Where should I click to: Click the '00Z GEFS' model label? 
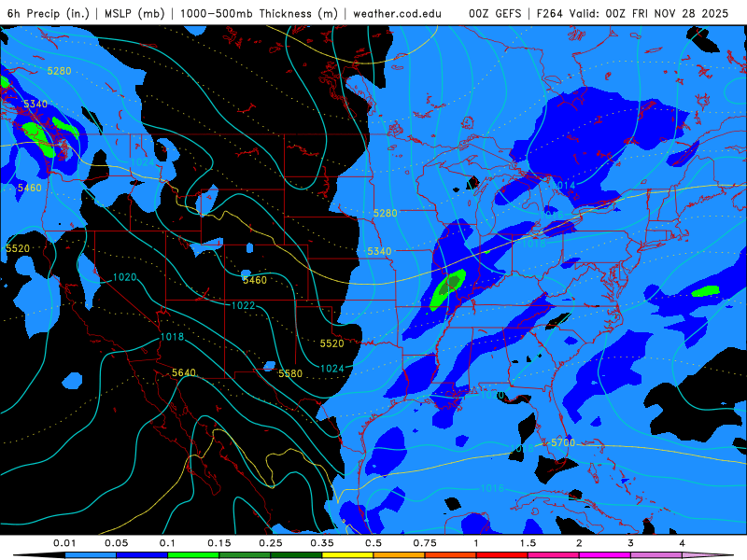[x=495, y=13]
